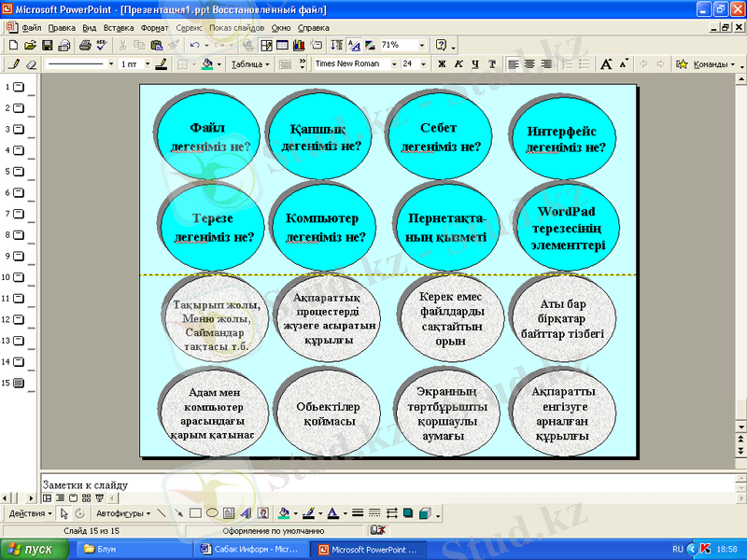The width and height of the screenshot is (747, 560).
Task: Click the Автофигуры button
Action: click(121, 513)
